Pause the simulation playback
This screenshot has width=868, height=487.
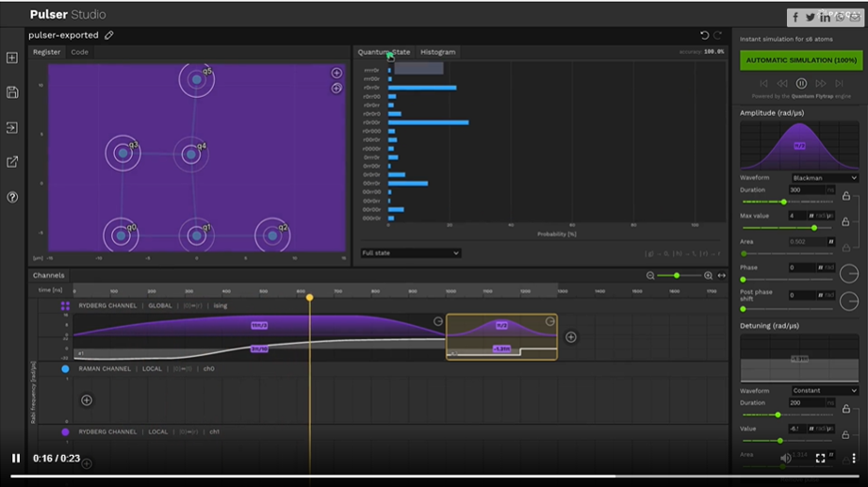[x=801, y=84]
